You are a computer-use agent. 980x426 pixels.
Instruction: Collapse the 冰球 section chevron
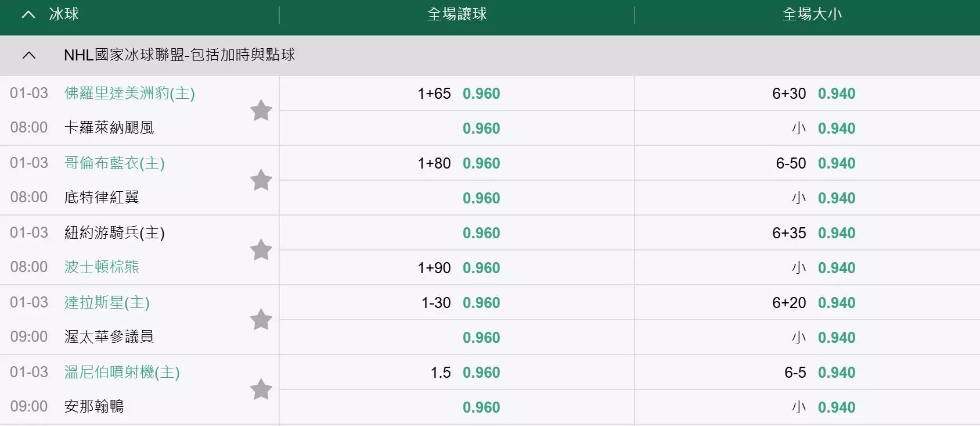pos(28,15)
